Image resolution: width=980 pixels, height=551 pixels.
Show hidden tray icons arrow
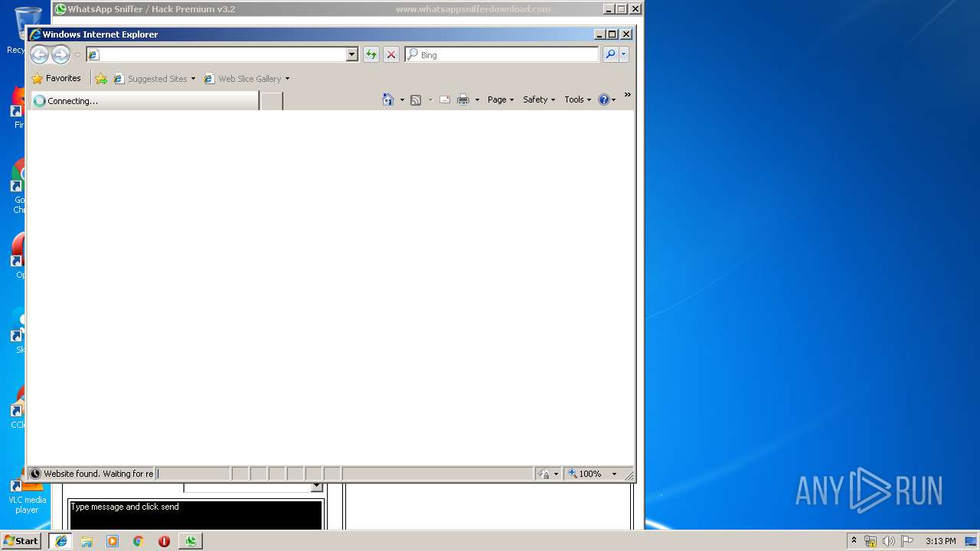tap(854, 540)
